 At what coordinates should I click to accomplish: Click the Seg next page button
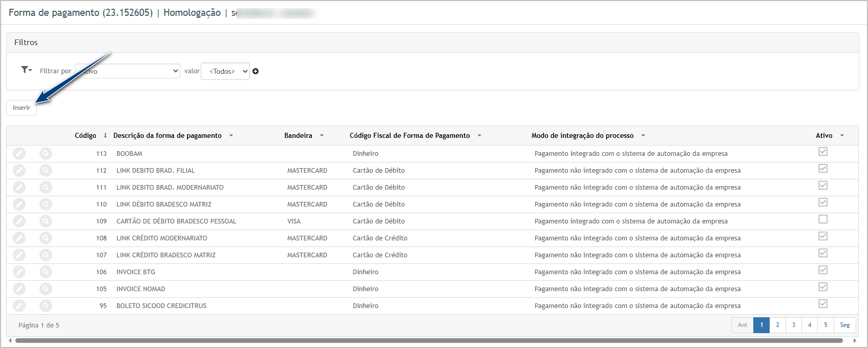click(x=845, y=325)
